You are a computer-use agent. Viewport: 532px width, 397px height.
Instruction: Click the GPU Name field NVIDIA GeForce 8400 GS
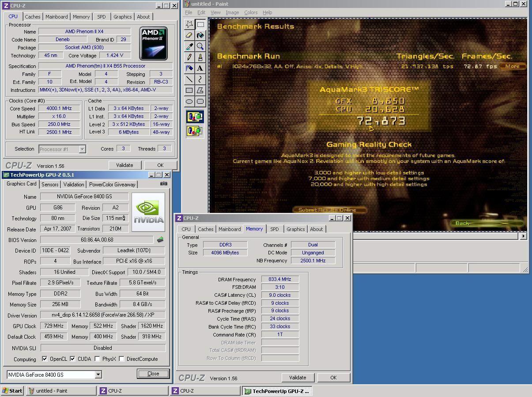pos(84,197)
